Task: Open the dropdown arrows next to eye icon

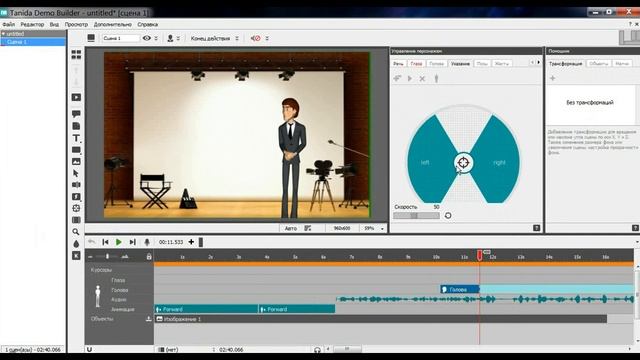Action: pyautogui.click(x=156, y=38)
